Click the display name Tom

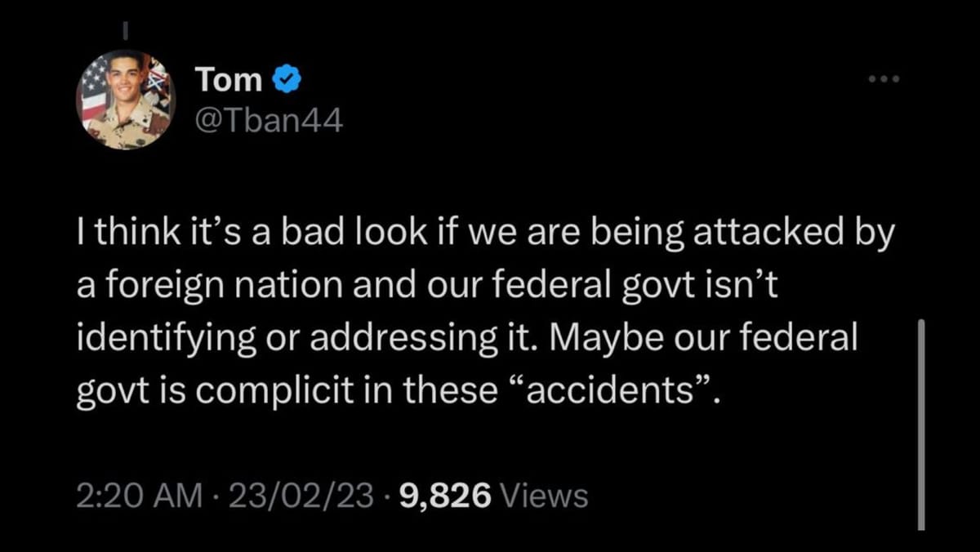point(229,80)
